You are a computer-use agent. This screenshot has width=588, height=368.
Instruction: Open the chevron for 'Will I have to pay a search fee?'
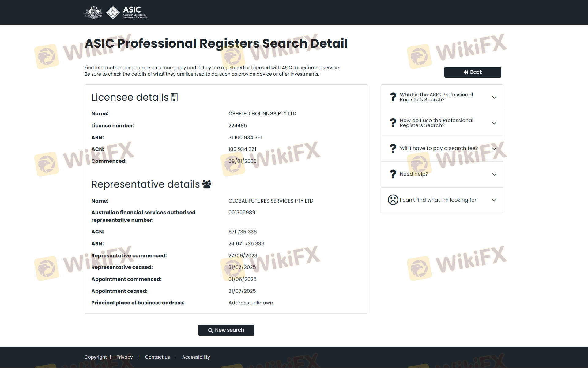(494, 149)
